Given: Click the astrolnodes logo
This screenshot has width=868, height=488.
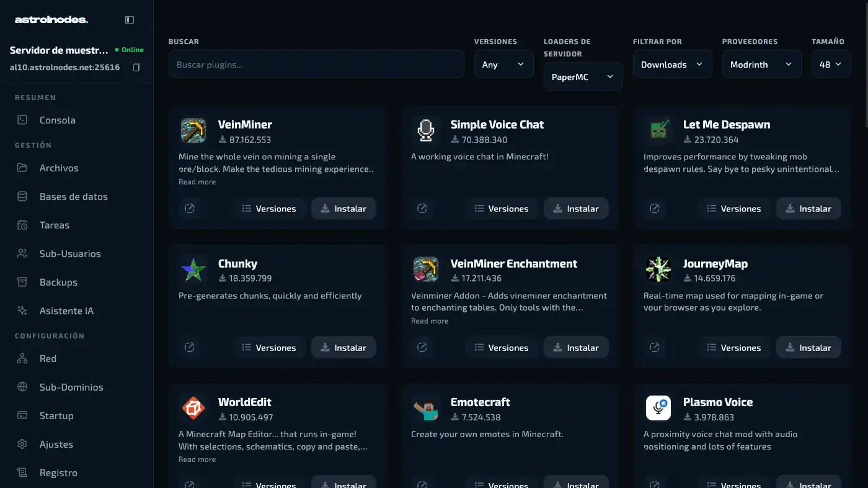Looking at the screenshot, I should point(51,20).
